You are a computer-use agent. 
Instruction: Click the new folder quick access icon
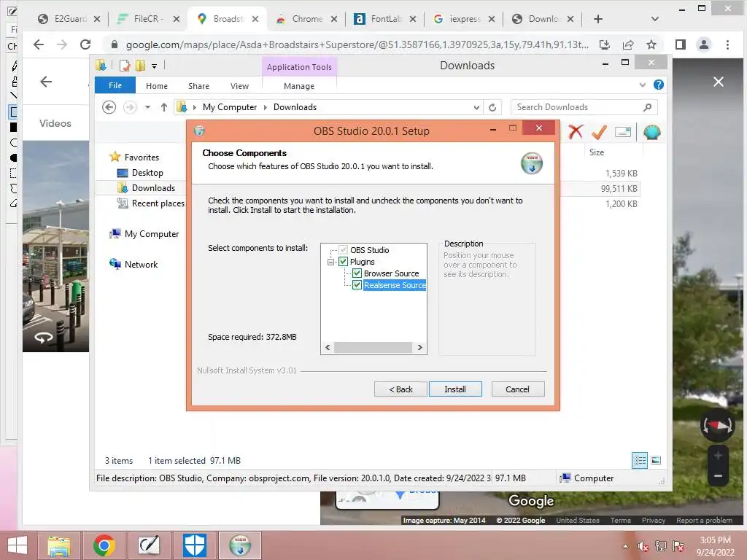point(140,66)
